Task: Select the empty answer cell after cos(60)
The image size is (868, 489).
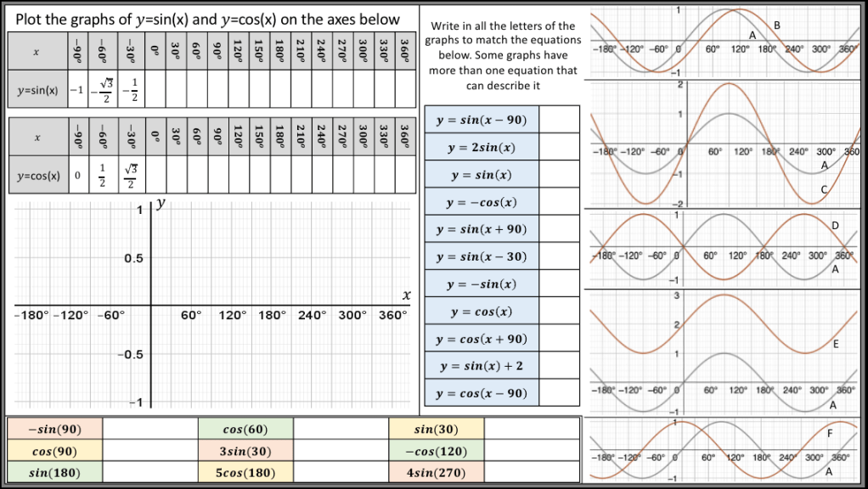Action: pyautogui.click(x=340, y=430)
